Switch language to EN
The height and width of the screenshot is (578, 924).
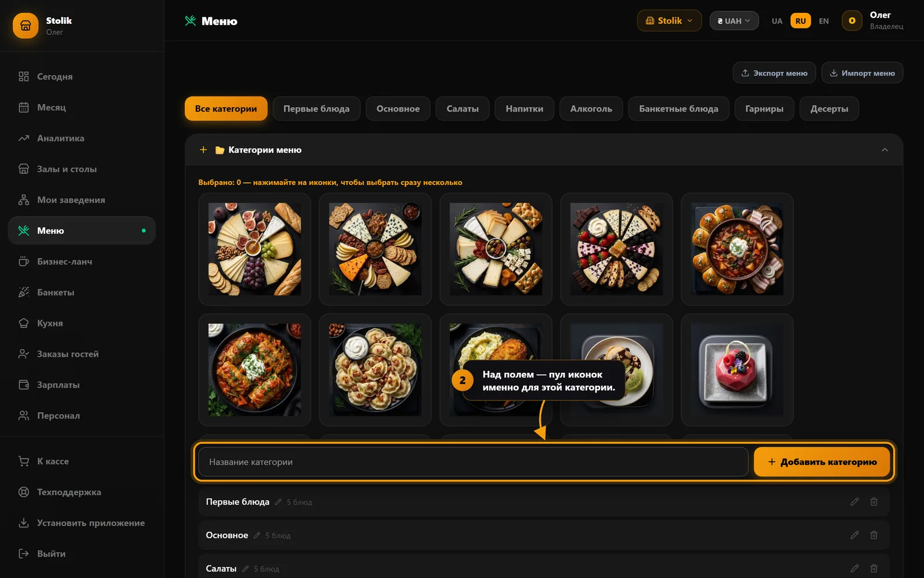tap(824, 21)
